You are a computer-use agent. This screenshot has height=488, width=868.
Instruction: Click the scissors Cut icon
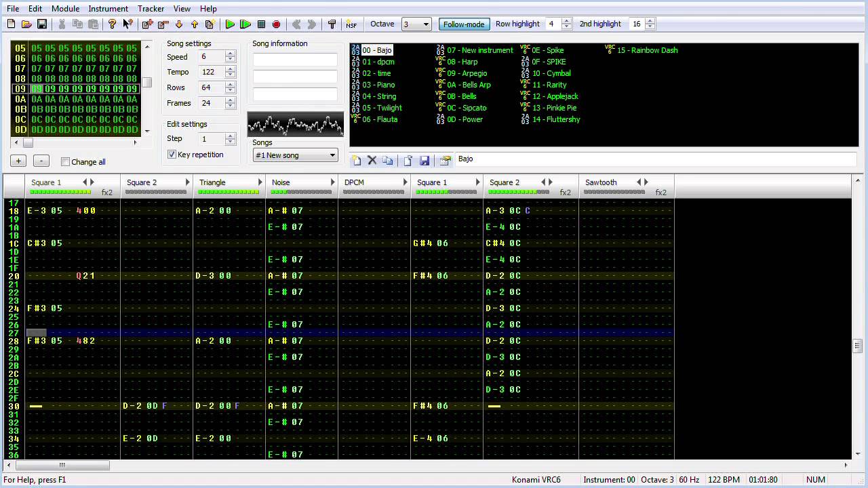62,24
